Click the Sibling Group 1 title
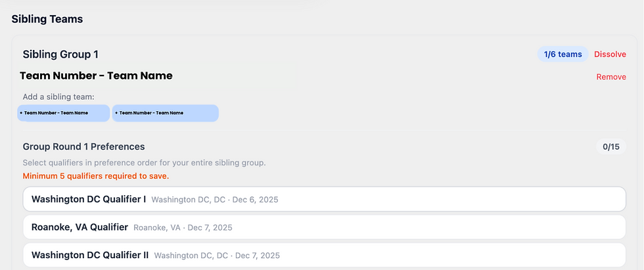 60,54
